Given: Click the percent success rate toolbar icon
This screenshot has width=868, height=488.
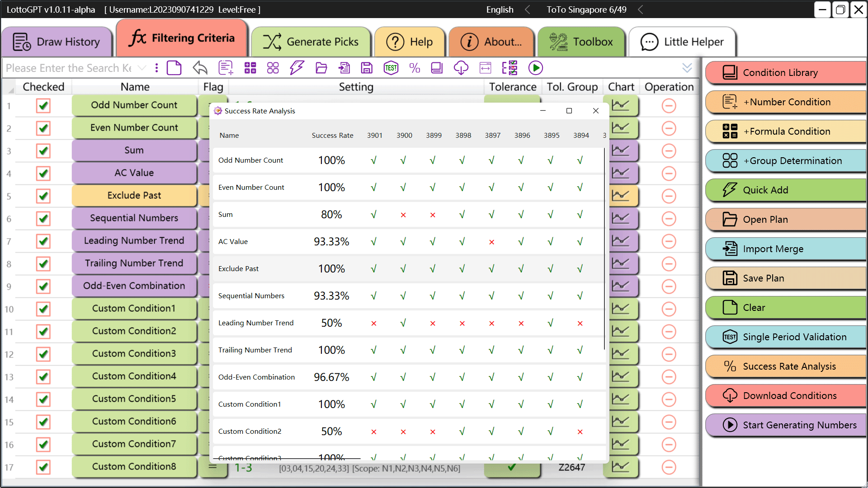Looking at the screenshot, I should 415,68.
